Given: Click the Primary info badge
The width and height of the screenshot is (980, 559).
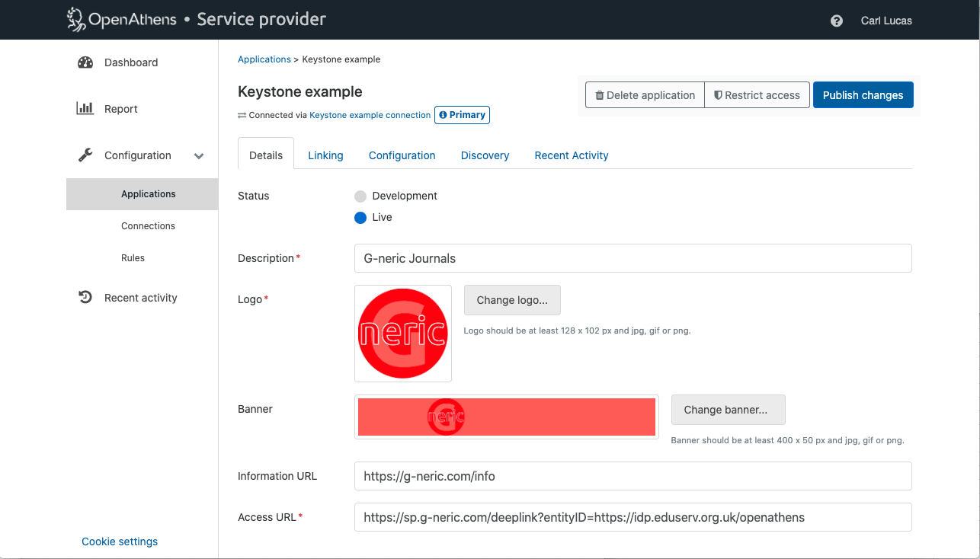Looking at the screenshot, I should tap(462, 115).
